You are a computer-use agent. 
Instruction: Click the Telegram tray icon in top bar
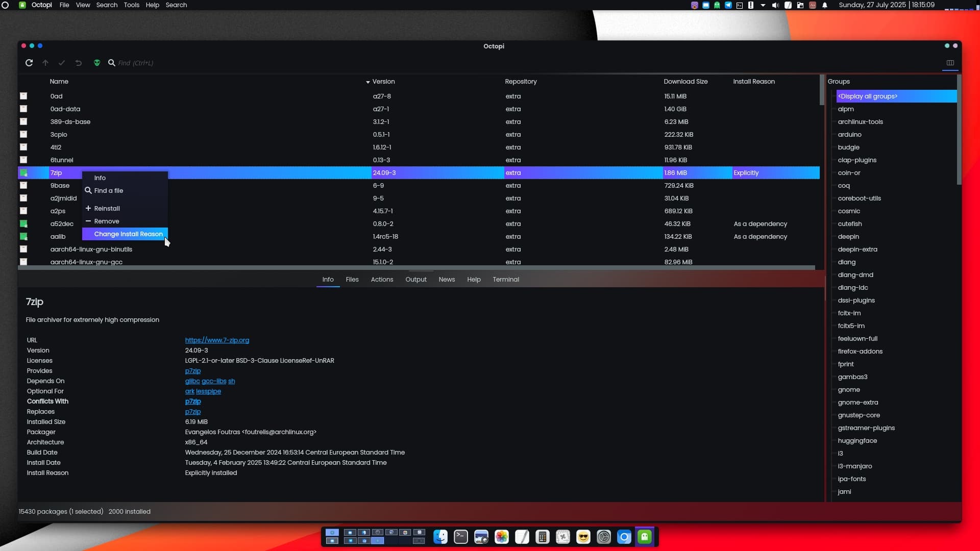coord(728,5)
